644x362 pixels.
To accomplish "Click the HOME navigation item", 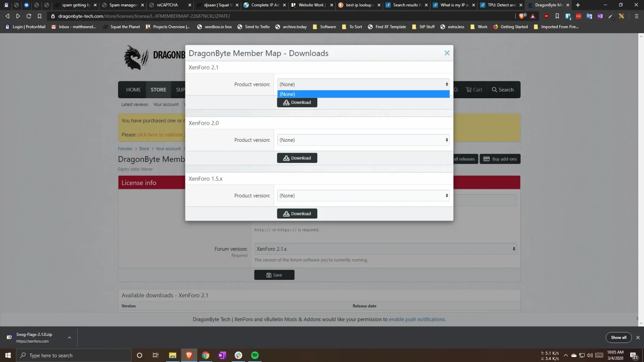I will click(x=133, y=90).
